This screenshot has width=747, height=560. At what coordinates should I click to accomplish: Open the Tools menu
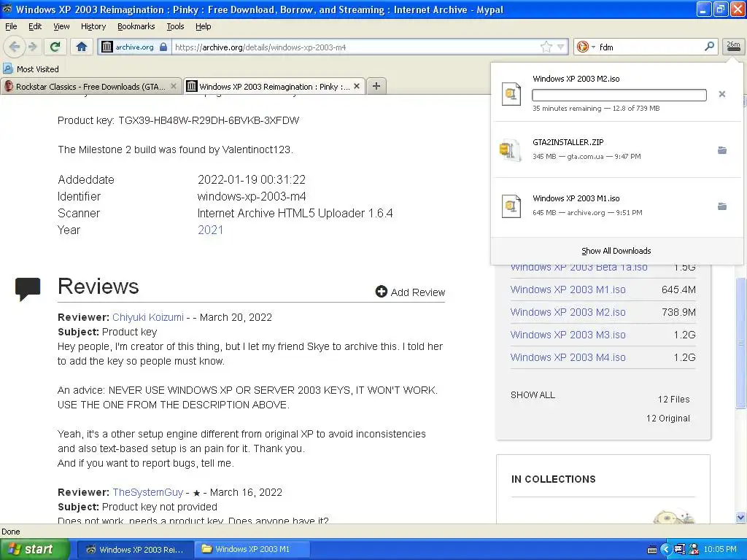[175, 26]
